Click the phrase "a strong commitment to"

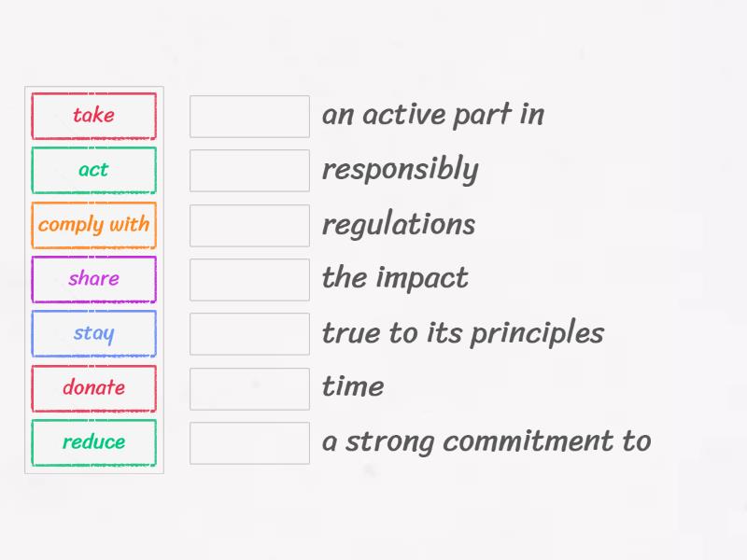(x=486, y=441)
